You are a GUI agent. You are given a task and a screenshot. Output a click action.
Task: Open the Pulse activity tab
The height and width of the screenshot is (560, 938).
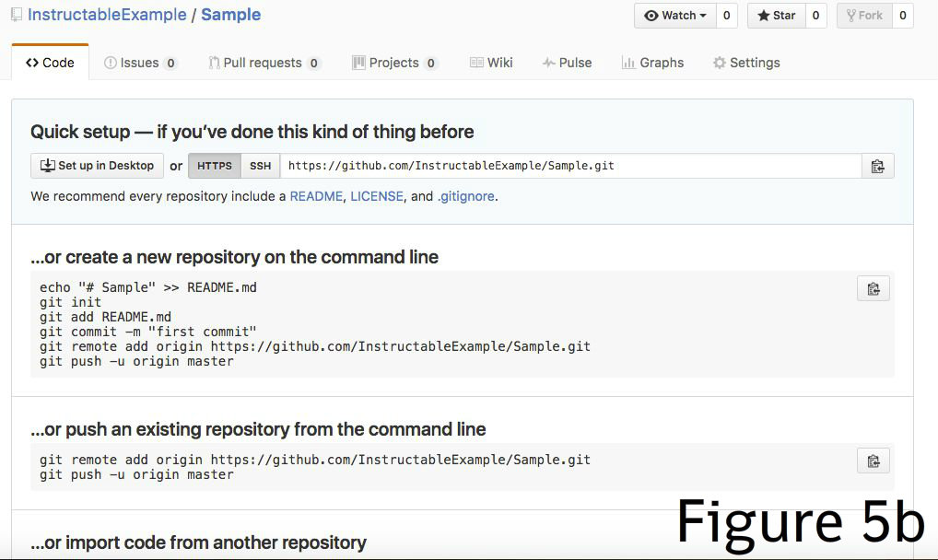(x=567, y=63)
